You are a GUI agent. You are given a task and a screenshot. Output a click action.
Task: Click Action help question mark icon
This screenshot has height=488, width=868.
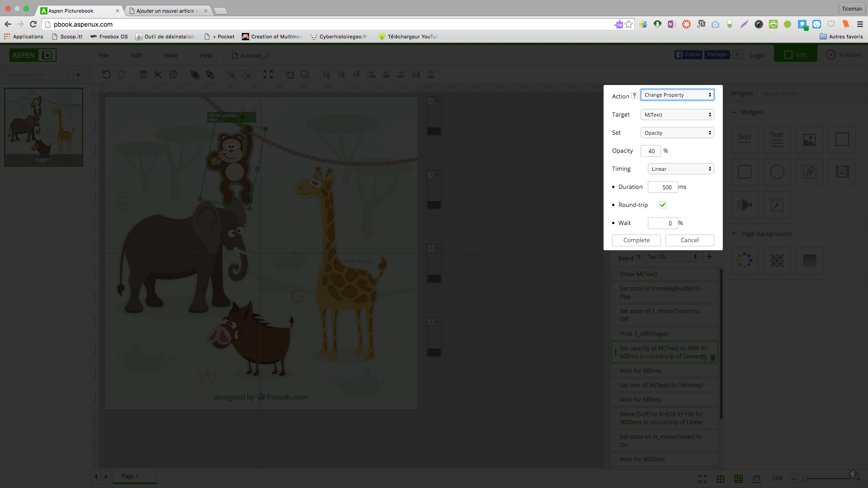pyautogui.click(x=634, y=95)
